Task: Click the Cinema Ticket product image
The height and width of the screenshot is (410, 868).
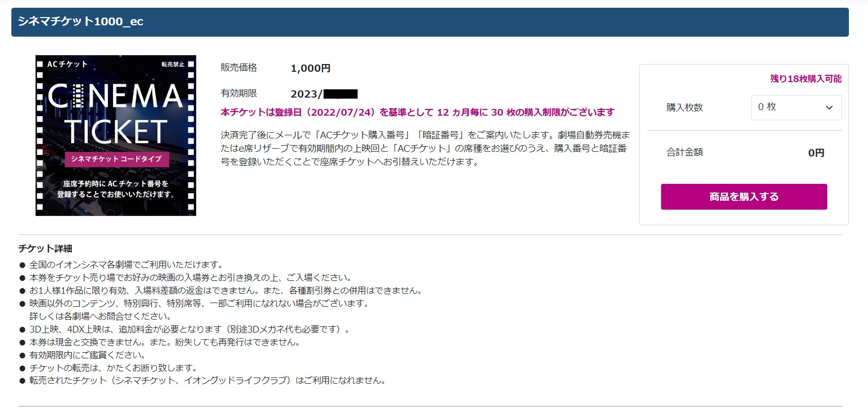Action: tap(116, 135)
